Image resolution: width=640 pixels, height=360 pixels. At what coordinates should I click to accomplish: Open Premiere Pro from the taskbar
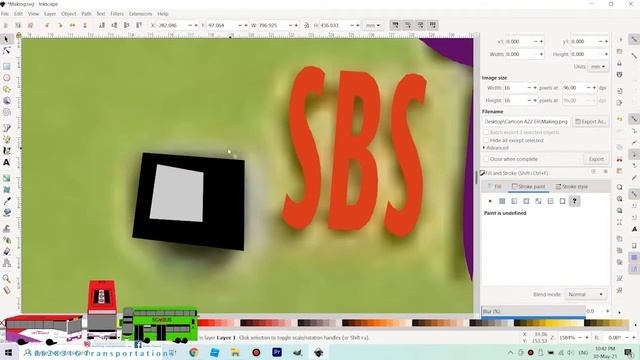point(277,352)
